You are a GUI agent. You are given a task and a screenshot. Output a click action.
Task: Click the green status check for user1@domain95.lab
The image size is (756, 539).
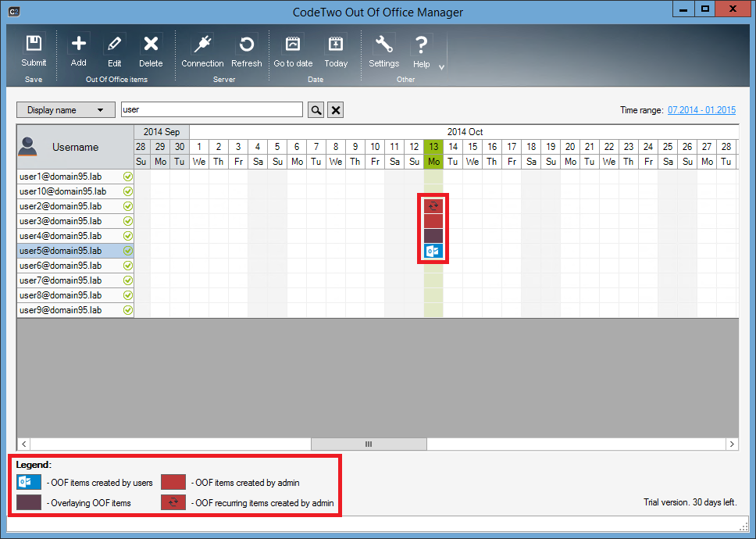coord(128,177)
